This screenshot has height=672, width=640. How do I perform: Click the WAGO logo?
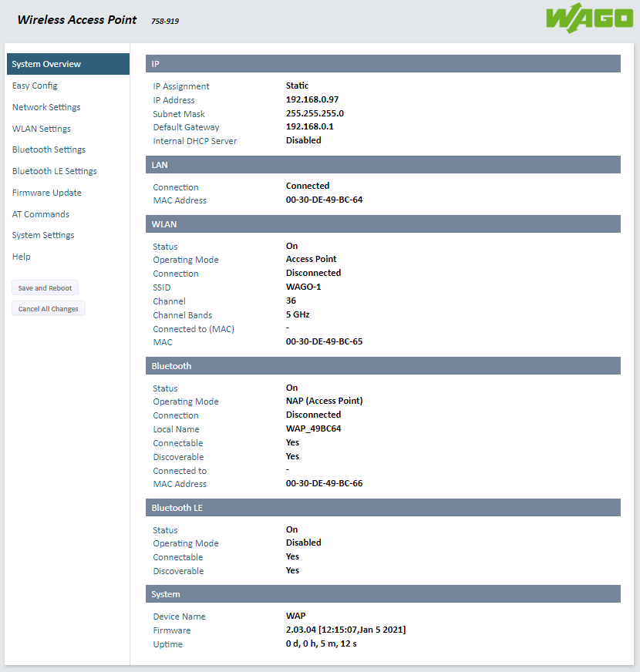589,19
